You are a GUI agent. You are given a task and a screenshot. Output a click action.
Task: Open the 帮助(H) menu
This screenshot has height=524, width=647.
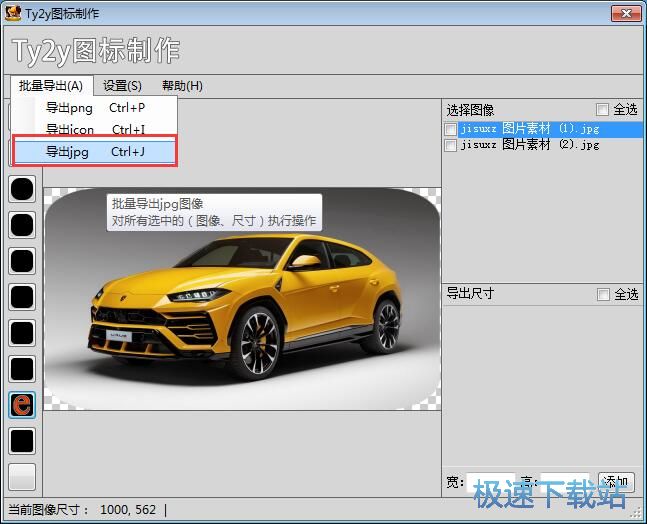[182, 86]
